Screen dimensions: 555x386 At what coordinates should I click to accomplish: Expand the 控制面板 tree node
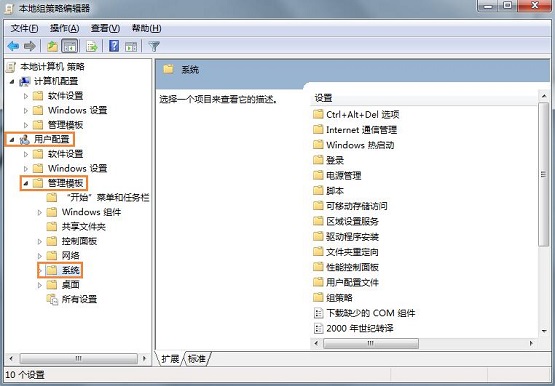tap(40, 242)
